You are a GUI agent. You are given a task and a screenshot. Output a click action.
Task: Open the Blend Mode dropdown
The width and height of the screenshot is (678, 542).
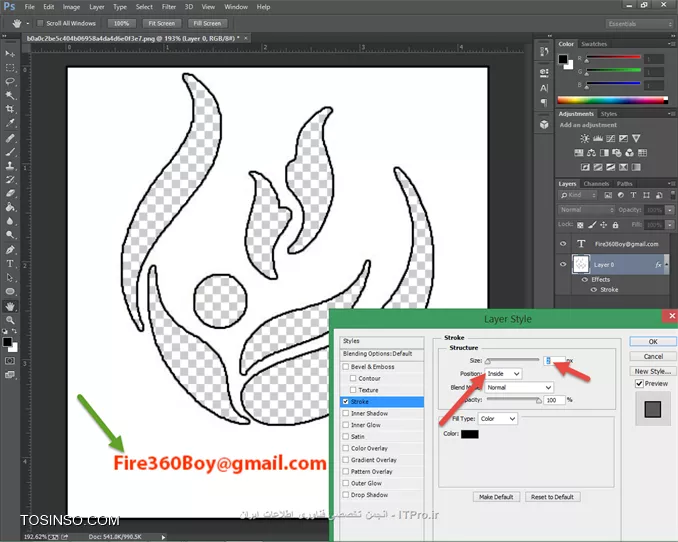(519, 387)
